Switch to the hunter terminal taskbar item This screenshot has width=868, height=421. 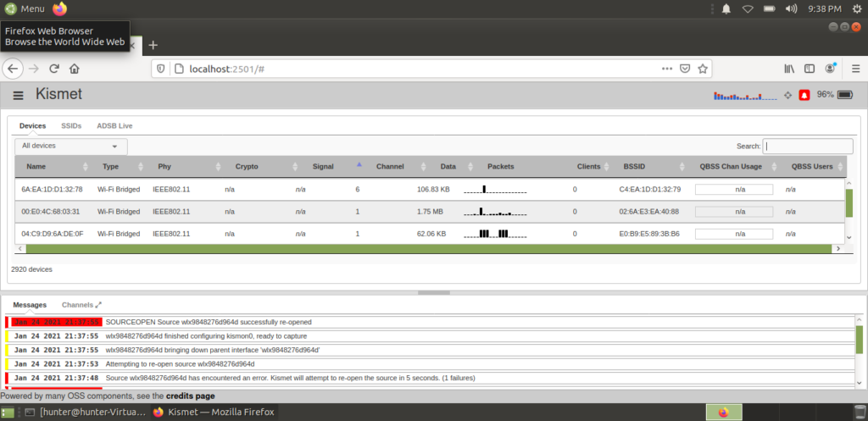(x=86, y=413)
